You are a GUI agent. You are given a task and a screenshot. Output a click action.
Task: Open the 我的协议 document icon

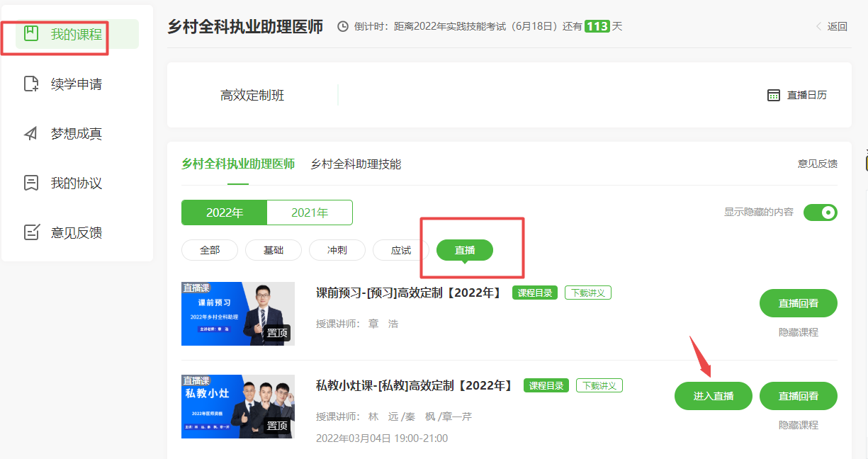point(31,183)
